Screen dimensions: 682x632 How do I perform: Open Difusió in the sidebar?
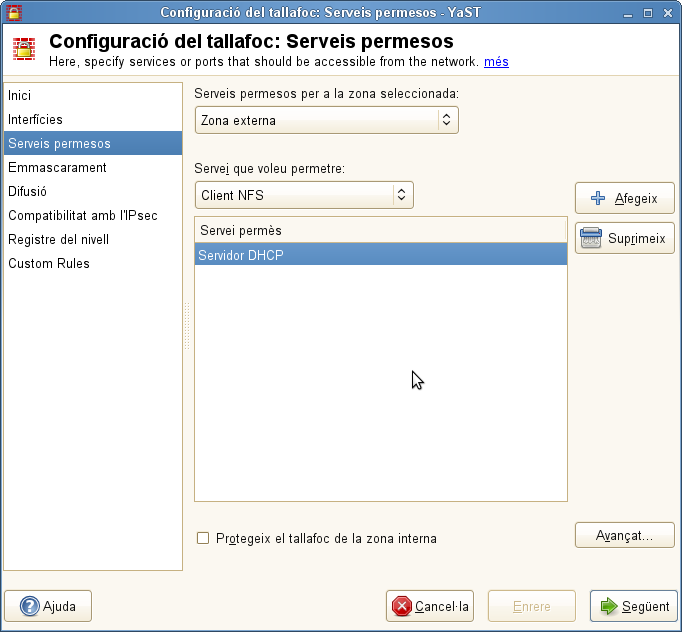coord(27,191)
